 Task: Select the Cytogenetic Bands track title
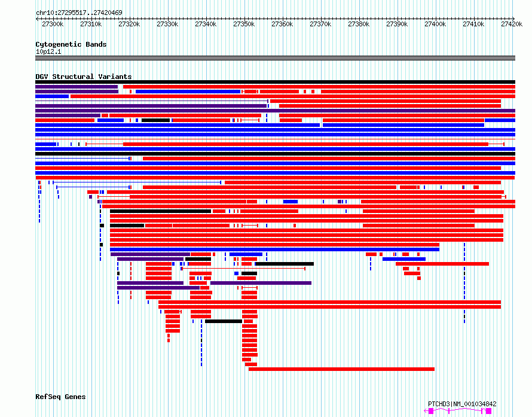(71, 44)
